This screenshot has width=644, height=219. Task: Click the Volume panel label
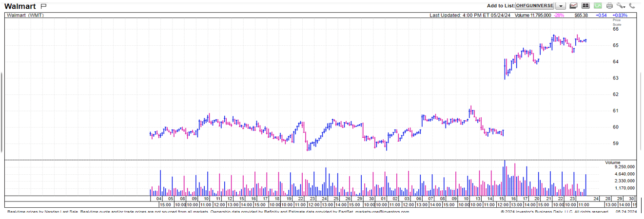point(613,162)
